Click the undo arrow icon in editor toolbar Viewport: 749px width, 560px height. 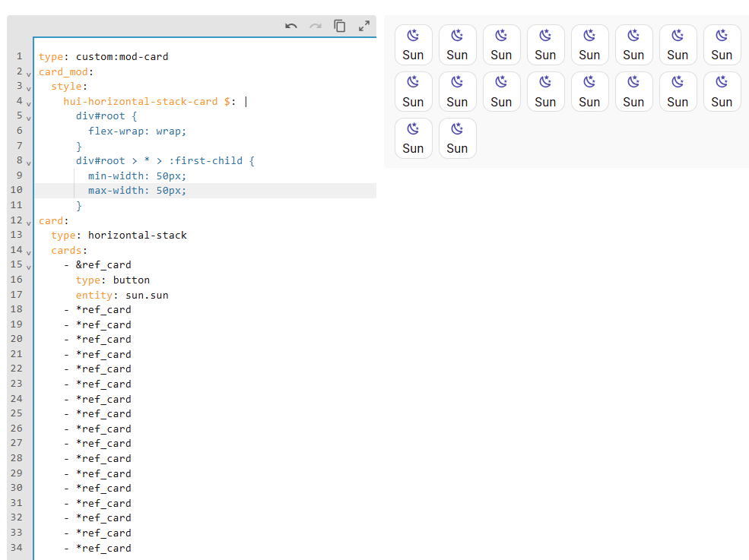(291, 27)
